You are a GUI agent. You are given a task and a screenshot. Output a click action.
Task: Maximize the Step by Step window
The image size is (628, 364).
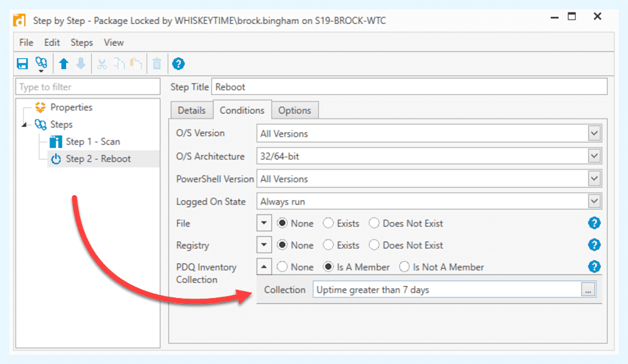(572, 16)
